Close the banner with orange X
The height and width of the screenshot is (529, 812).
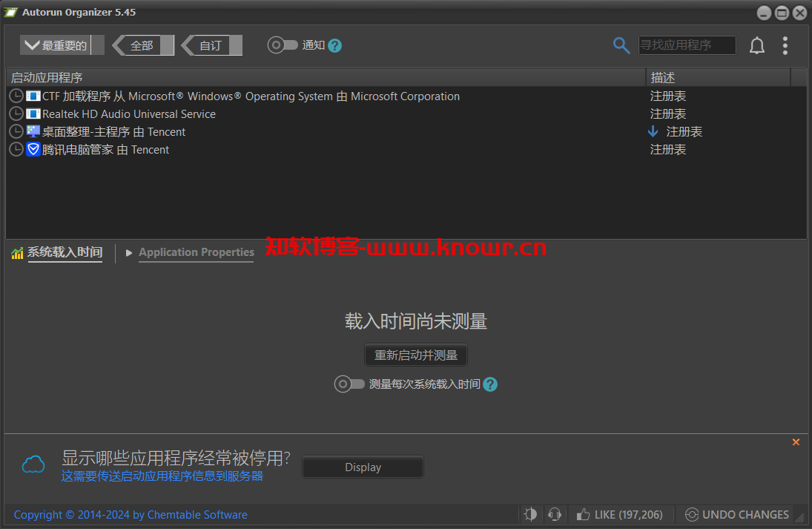click(796, 442)
